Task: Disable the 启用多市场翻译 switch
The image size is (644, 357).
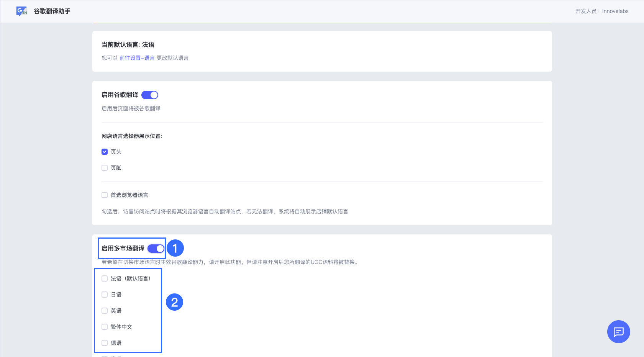Action: (156, 249)
